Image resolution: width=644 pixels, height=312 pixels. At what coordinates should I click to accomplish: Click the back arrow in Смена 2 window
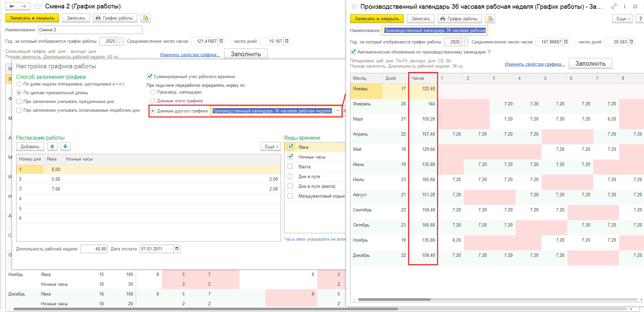pos(12,6)
